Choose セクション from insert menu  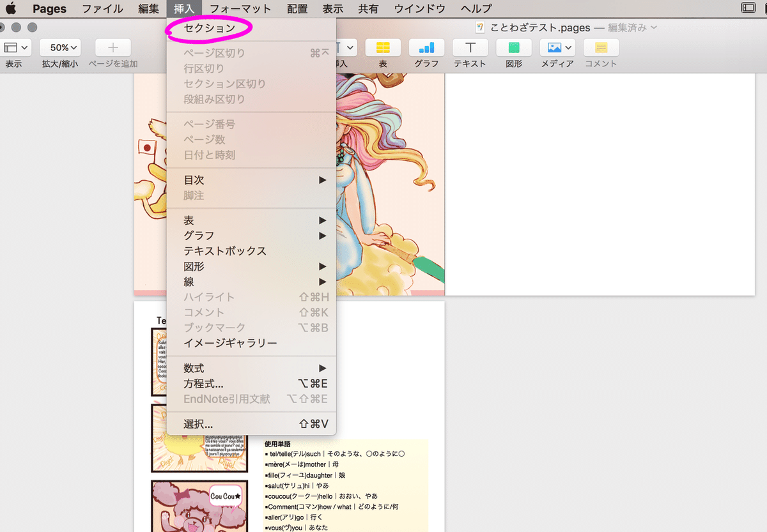[251, 28]
